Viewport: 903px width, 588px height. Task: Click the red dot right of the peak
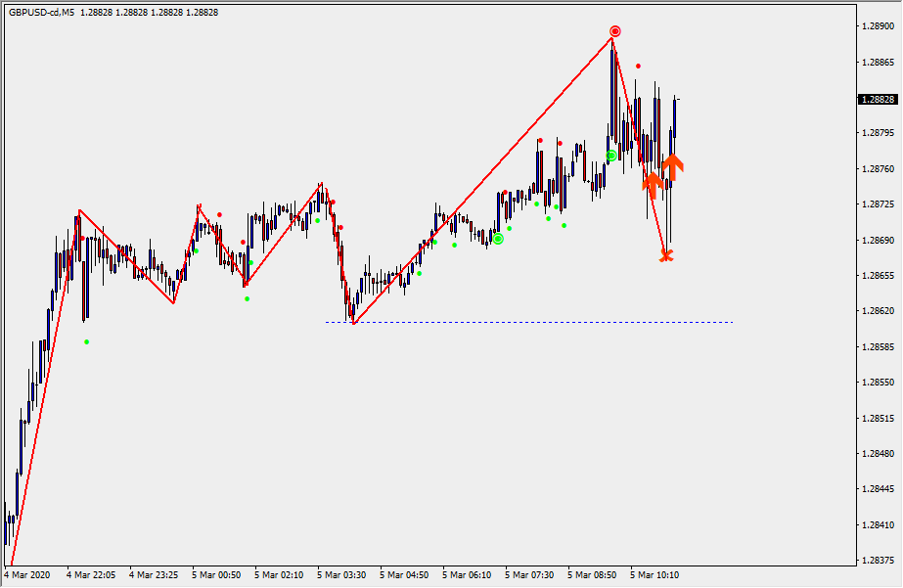[638, 67]
